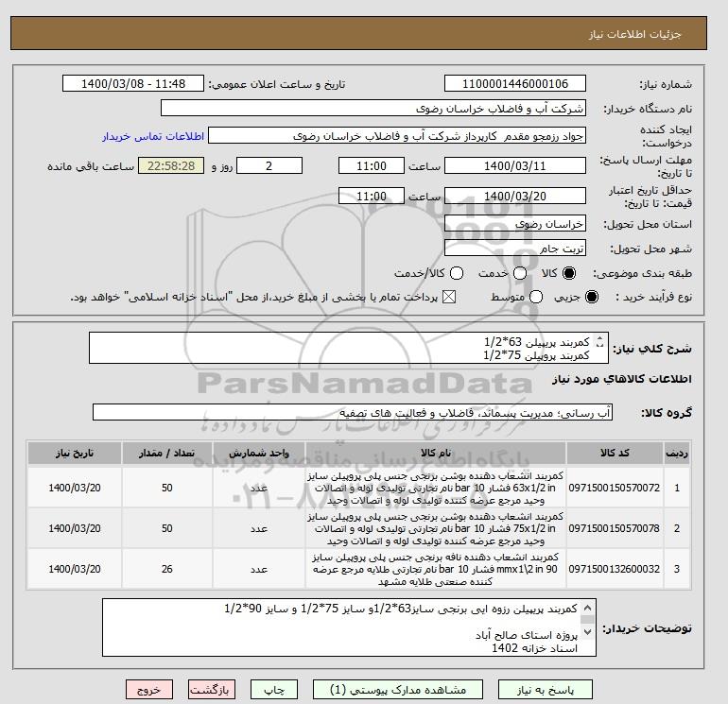This screenshot has width=728, height=704.
Task: Click the quantity 50 in row 1
Action: tap(167, 488)
